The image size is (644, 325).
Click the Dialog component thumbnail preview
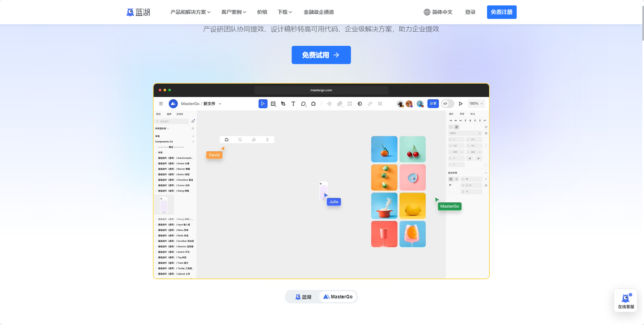coord(164,205)
